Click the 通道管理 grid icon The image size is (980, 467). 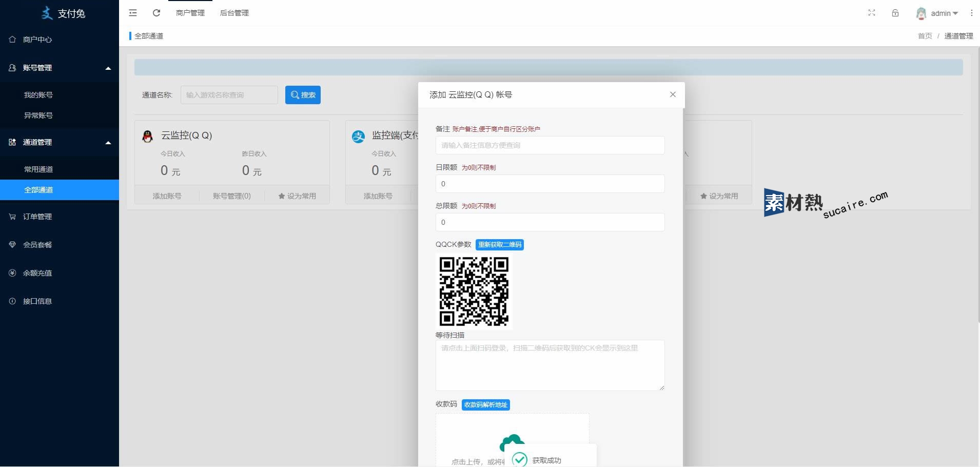click(12, 142)
